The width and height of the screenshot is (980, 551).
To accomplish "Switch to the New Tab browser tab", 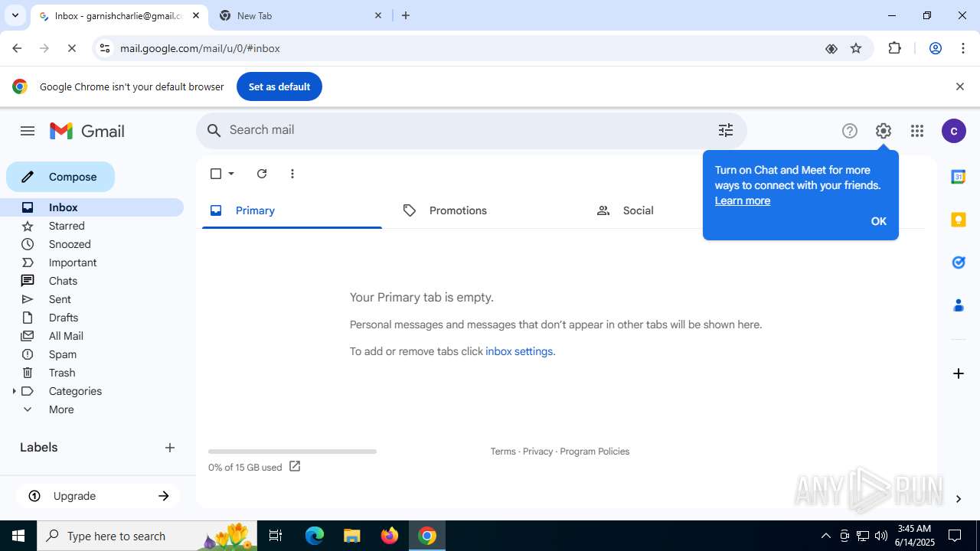I will pyautogui.click(x=301, y=15).
